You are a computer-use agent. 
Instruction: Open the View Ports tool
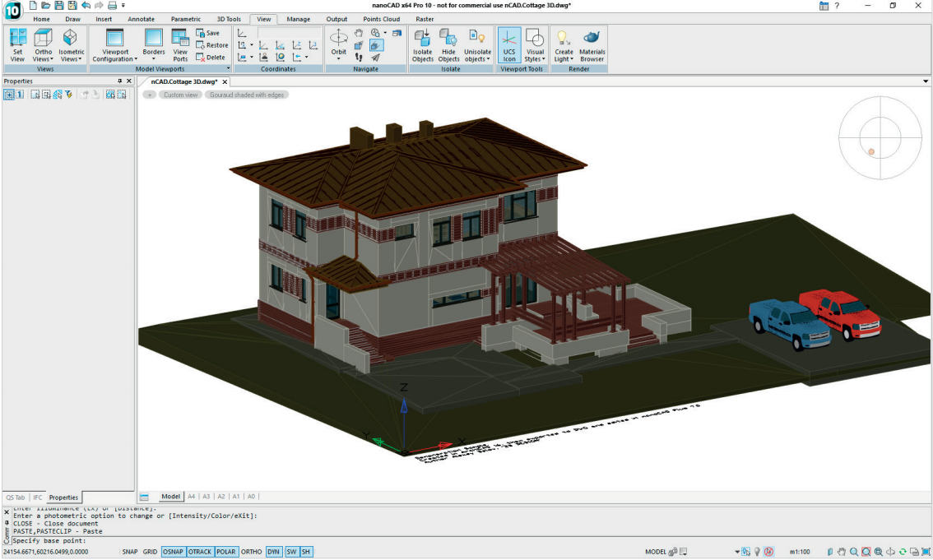180,44
